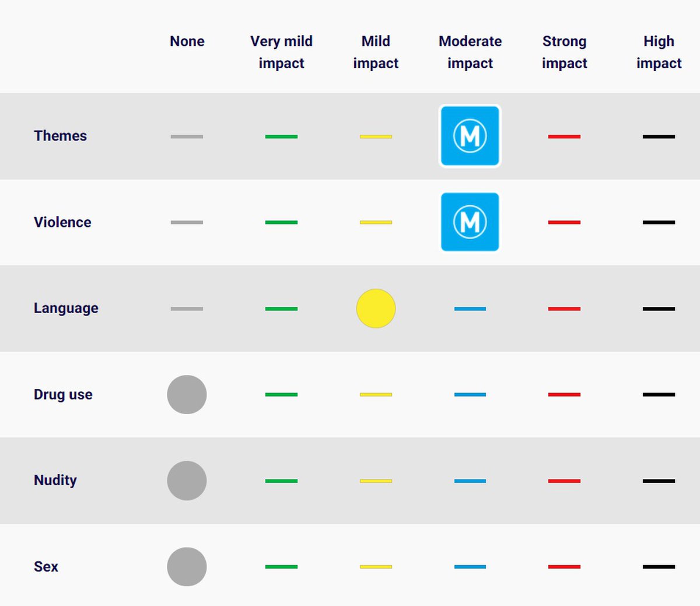Click the grey None dash for Themes

pos(187,136)
